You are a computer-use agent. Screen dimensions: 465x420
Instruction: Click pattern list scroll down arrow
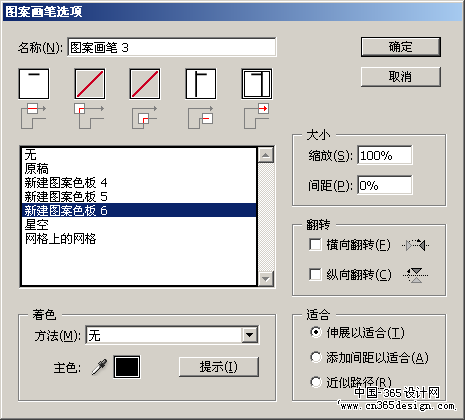(266, 278)
